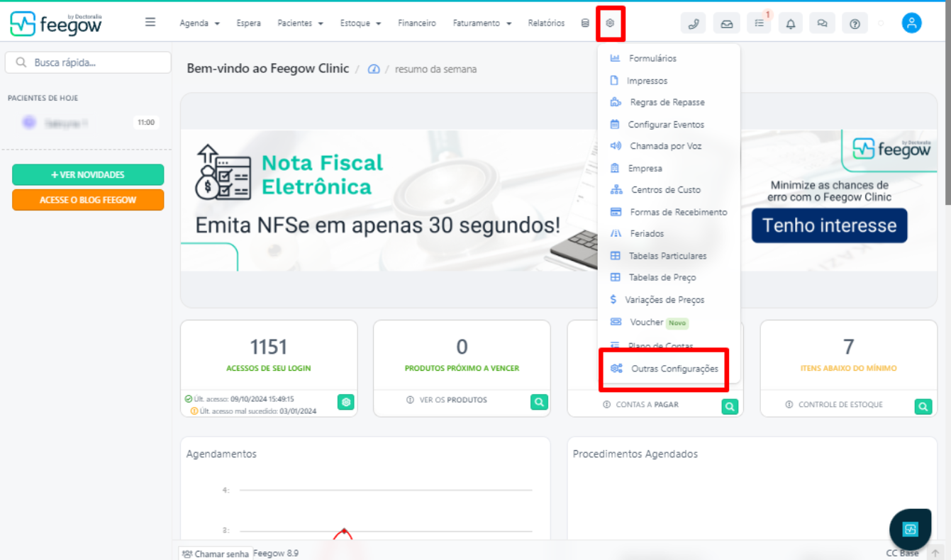Image resolution: width=951 pixels, height=560 pixels.
Task: Open the floating dark chat widget button
Action: (910, 530)
